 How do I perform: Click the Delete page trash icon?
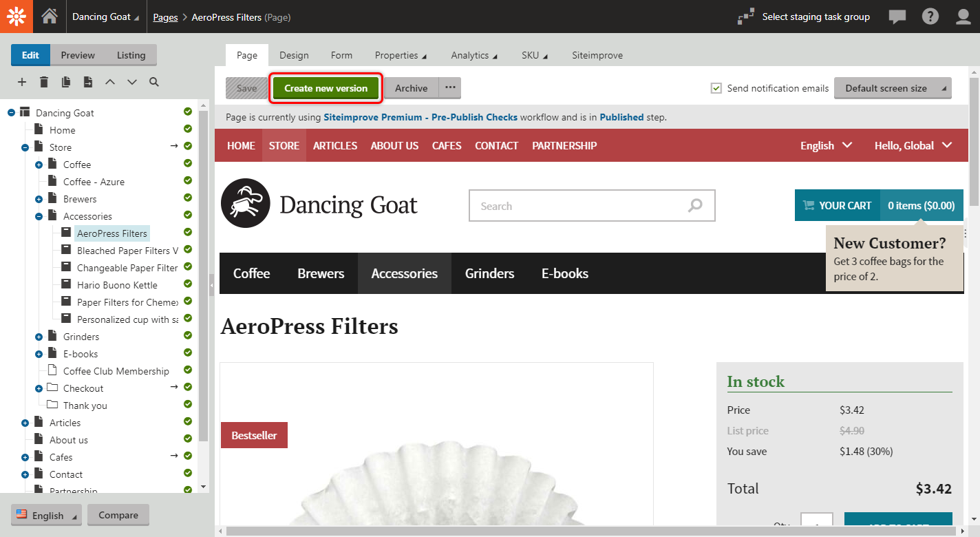pyautogui.click(x=44, y=82)
